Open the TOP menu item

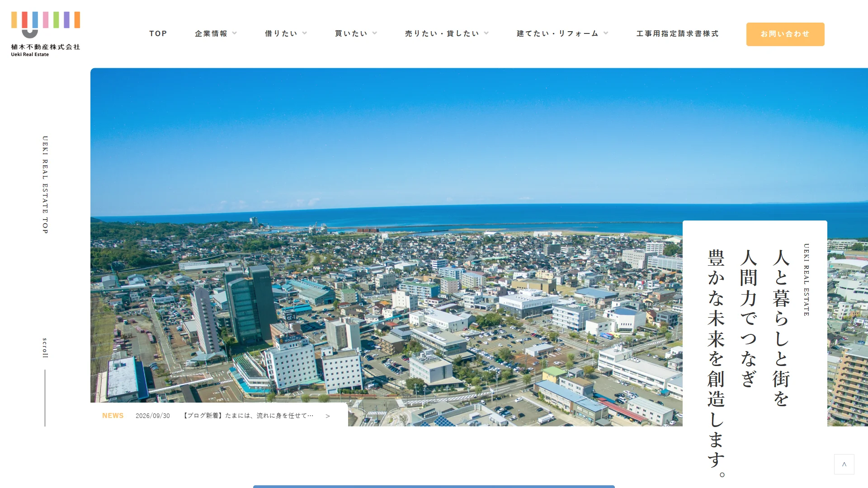click(x=158, y=34)
